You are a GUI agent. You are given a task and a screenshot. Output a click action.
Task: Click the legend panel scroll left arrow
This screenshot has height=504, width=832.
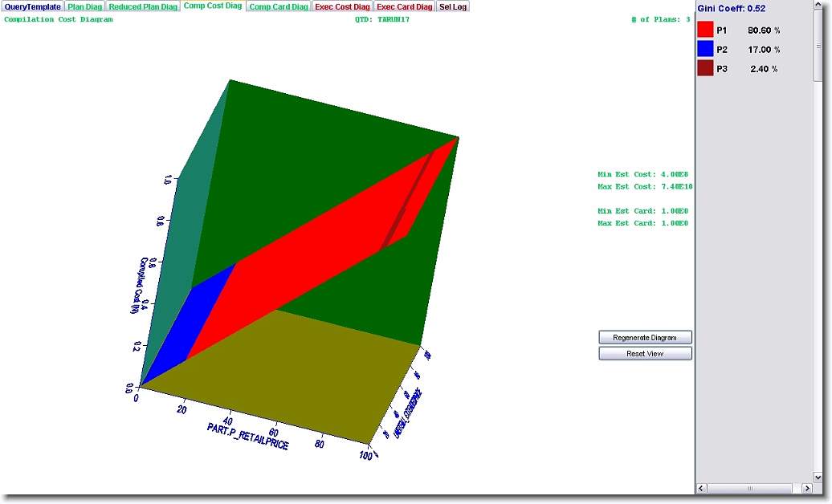(701, 488)
